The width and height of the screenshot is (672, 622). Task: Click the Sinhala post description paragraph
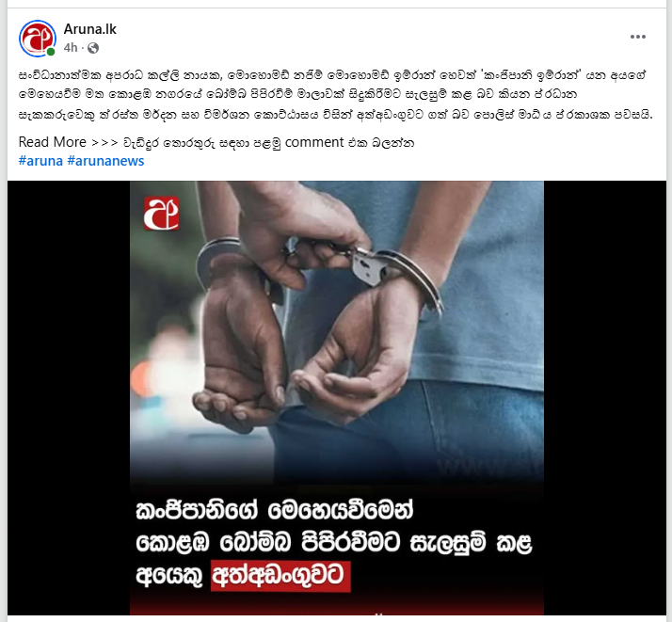point(336,95)
